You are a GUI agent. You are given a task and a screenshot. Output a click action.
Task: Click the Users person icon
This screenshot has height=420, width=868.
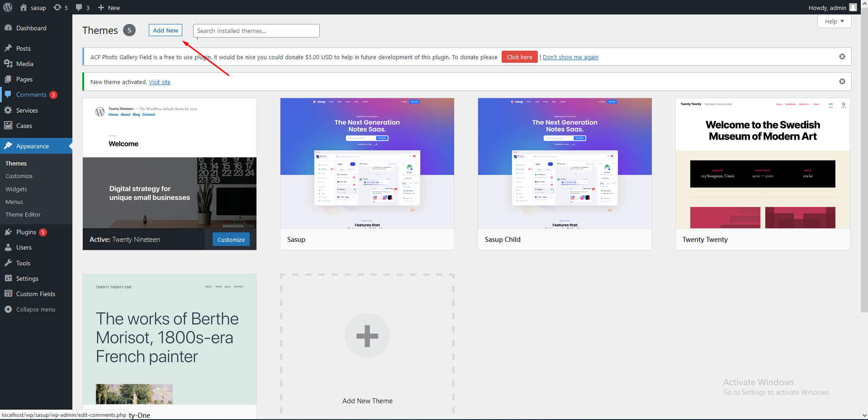click(8, 247)
